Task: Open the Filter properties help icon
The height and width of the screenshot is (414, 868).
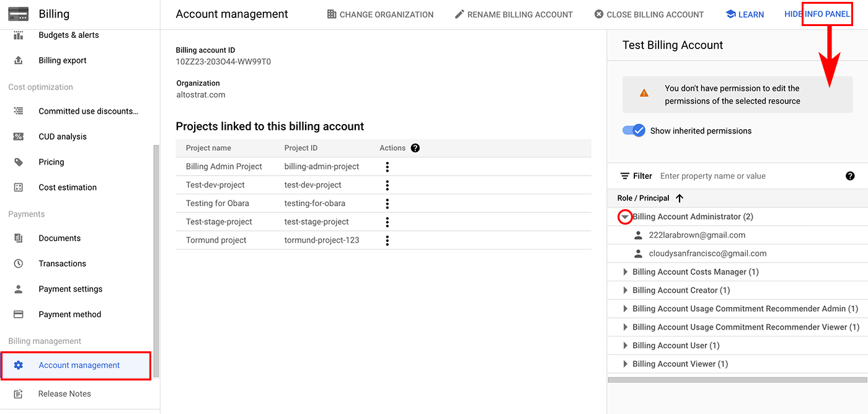Action: tap(850, 176)
